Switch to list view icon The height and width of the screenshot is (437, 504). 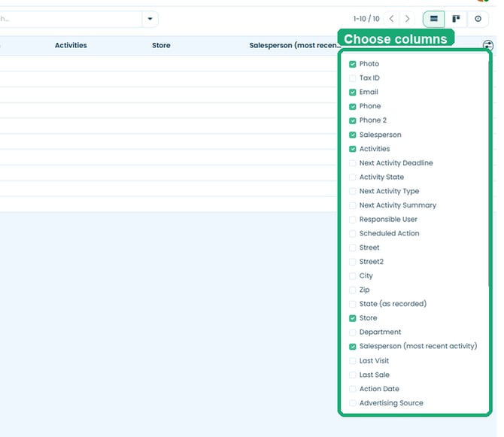point(433,19)
